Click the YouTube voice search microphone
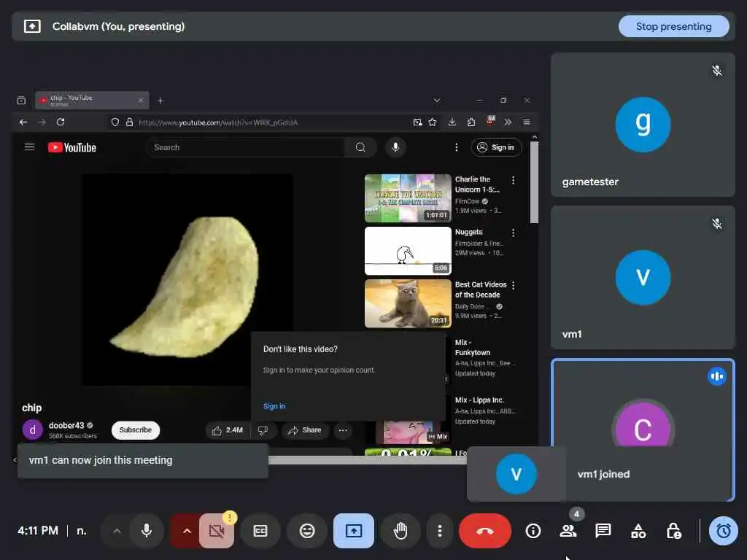Viewport: 747px width, 560px height. (395, 147)
